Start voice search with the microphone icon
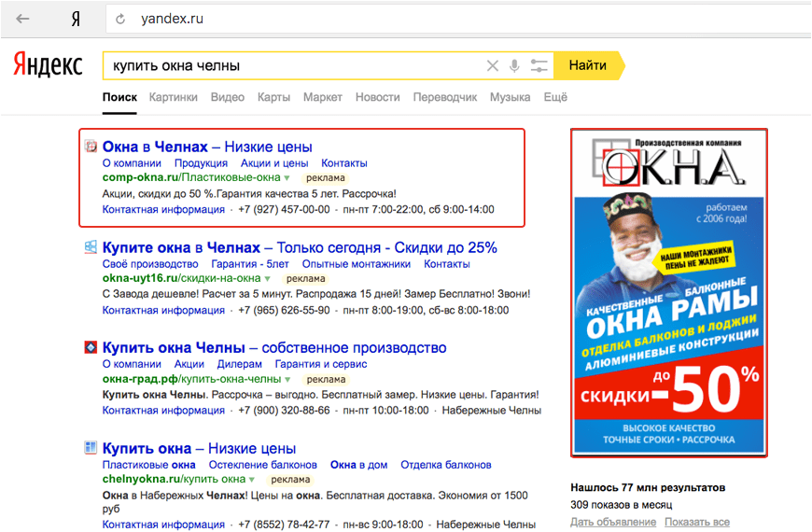 point(514,65)
